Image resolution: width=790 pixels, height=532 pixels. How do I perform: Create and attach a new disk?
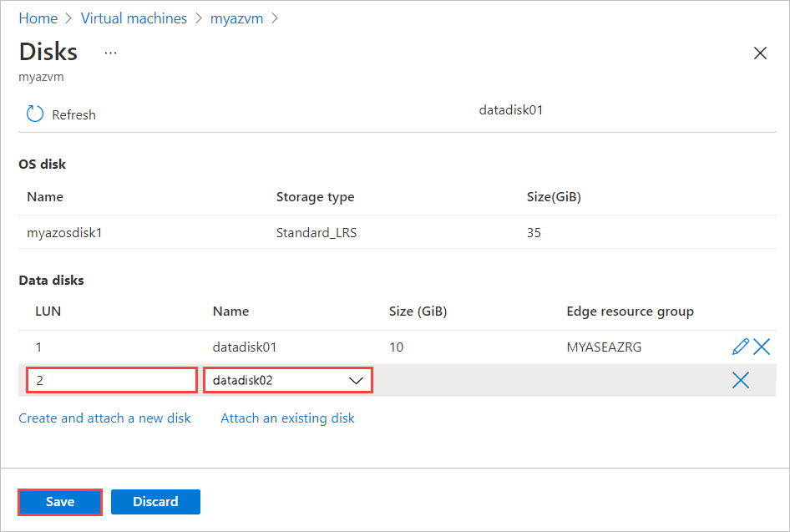(104, 418)
